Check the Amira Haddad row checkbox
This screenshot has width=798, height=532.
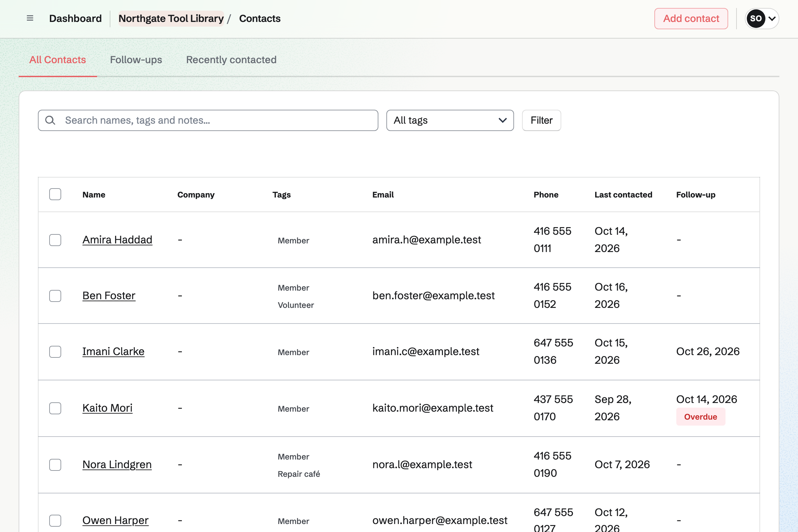[x=55, y=240]
